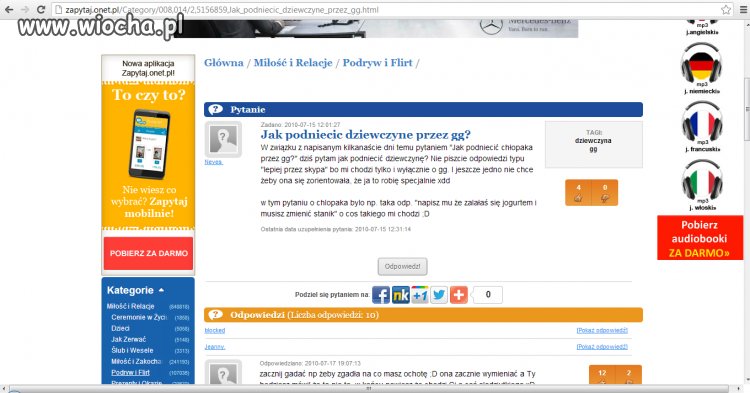Viewport: 750px width, 393px height.
Task: Open the question author profile link
Action: click(214, 162)
